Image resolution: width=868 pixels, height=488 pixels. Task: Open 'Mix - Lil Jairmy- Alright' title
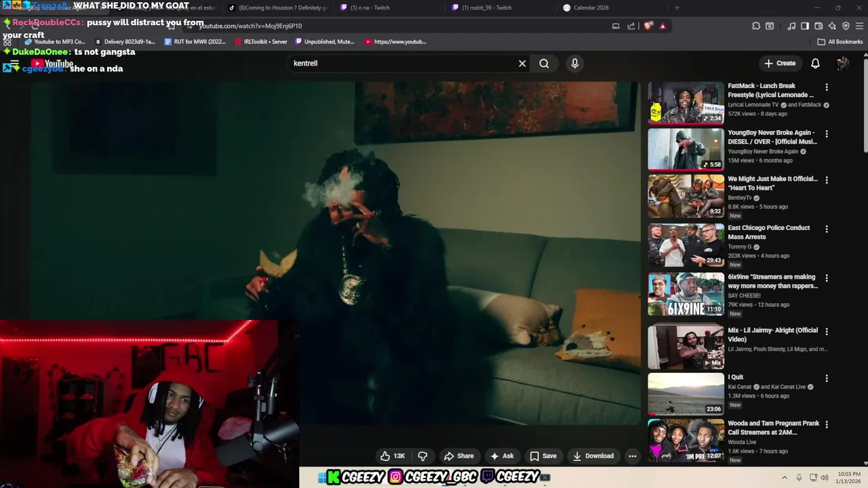(x=773, y=335)
